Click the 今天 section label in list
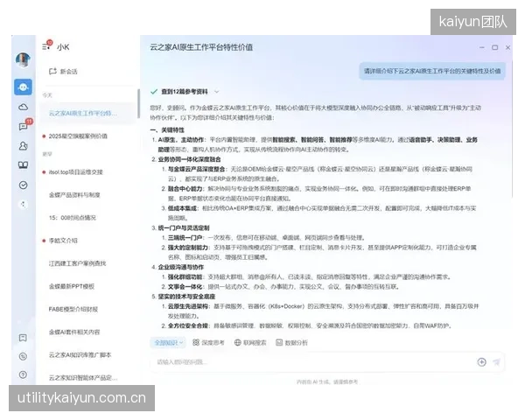525x420 pixels. coord(47,95)
